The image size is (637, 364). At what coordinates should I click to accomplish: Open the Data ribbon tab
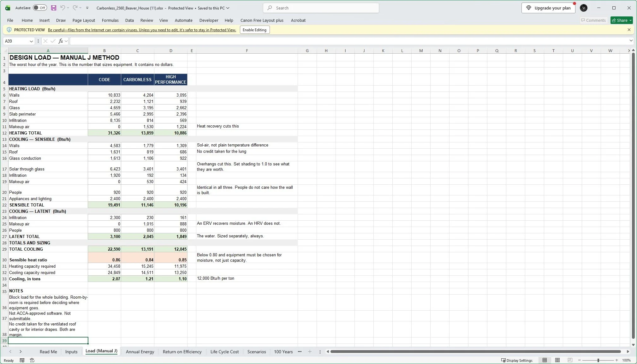click(x=129, y=20)
